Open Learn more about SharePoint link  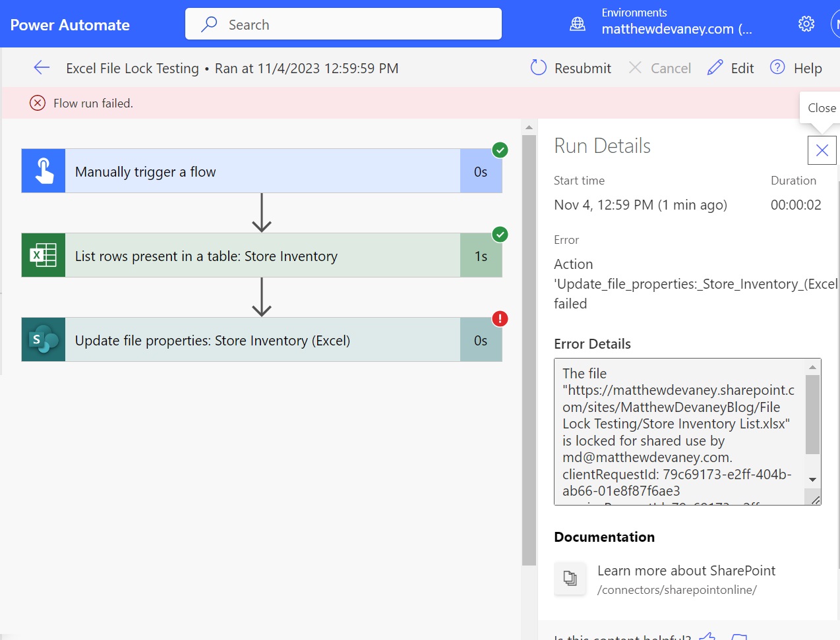pos(686,571)
